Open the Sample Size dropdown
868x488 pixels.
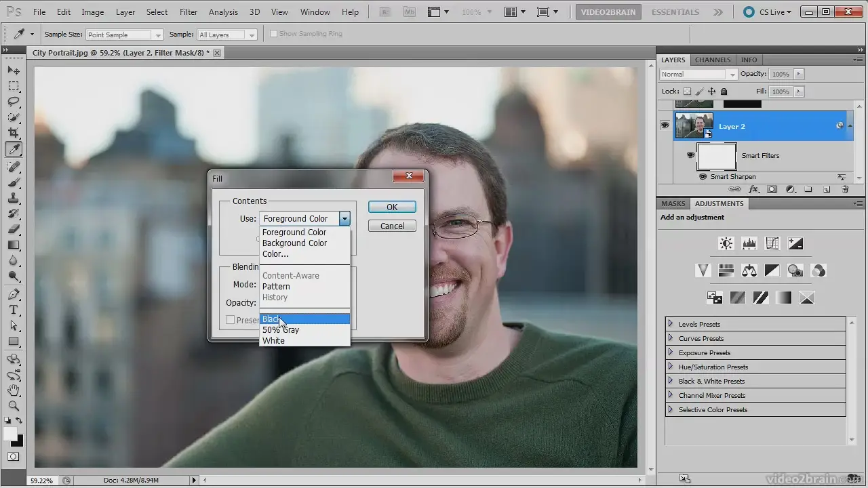(125, 35)
